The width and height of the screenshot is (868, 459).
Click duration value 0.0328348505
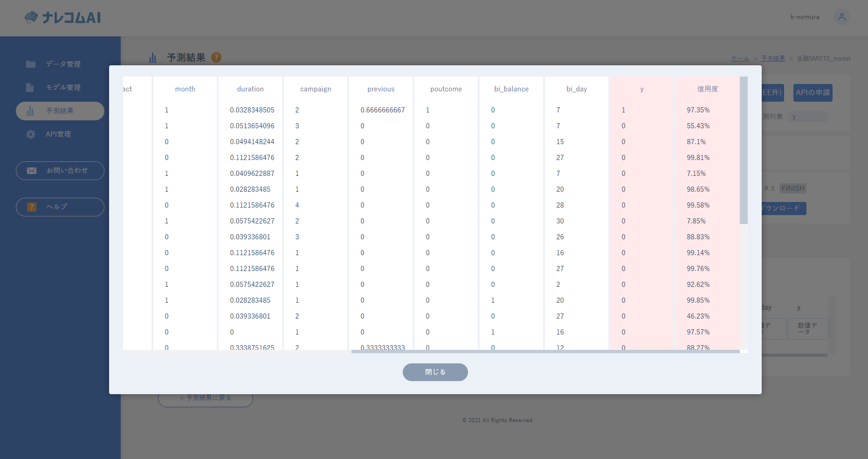pos(252,110)
